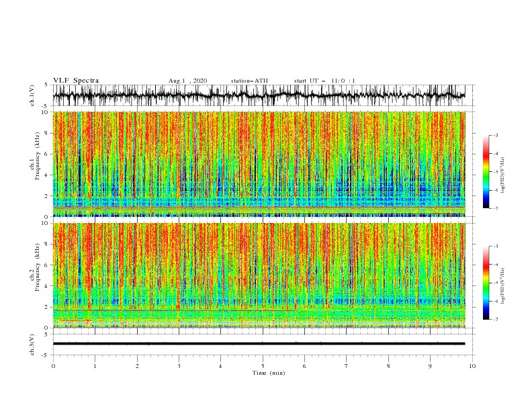
Task: Click the ch.1 spectrogram upper color scale bar
Action: 486,171
